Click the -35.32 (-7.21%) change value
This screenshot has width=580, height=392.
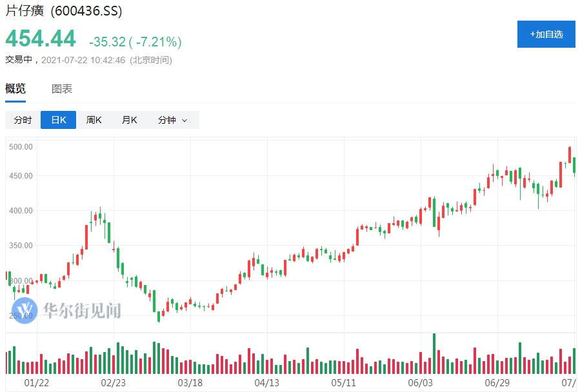135,42
